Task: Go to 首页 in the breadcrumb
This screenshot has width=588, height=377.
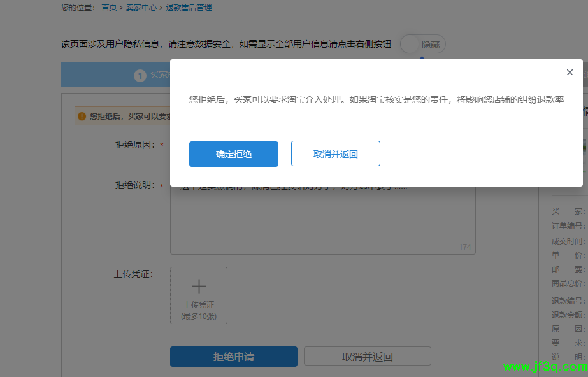Action: point(109,8)
